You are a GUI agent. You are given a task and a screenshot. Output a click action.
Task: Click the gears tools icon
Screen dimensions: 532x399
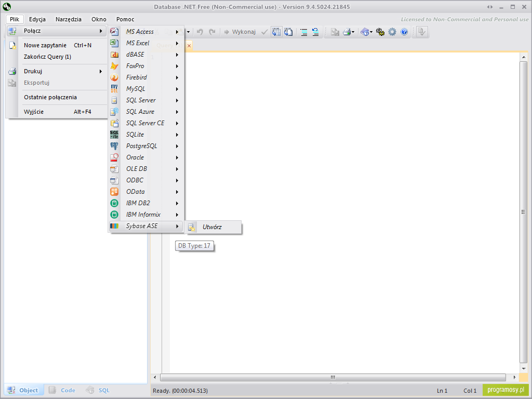coord(380,32)
